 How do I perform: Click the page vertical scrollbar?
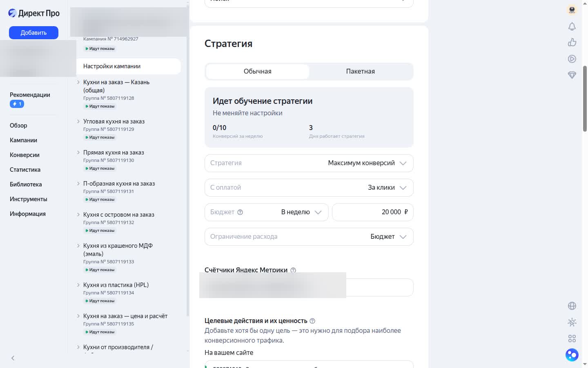(x=585, y=98)
